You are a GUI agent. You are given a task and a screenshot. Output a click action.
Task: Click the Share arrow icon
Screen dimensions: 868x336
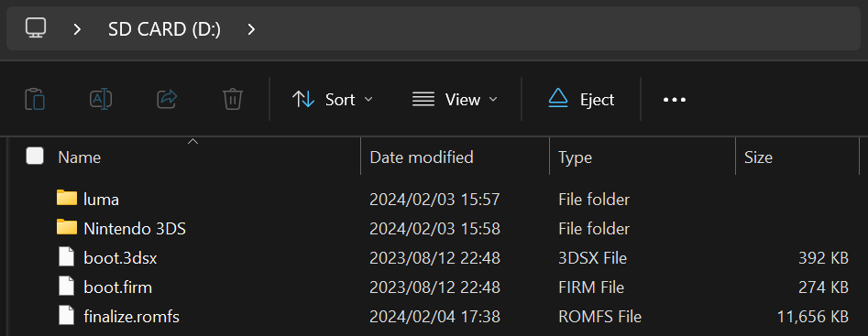[167, 100]
